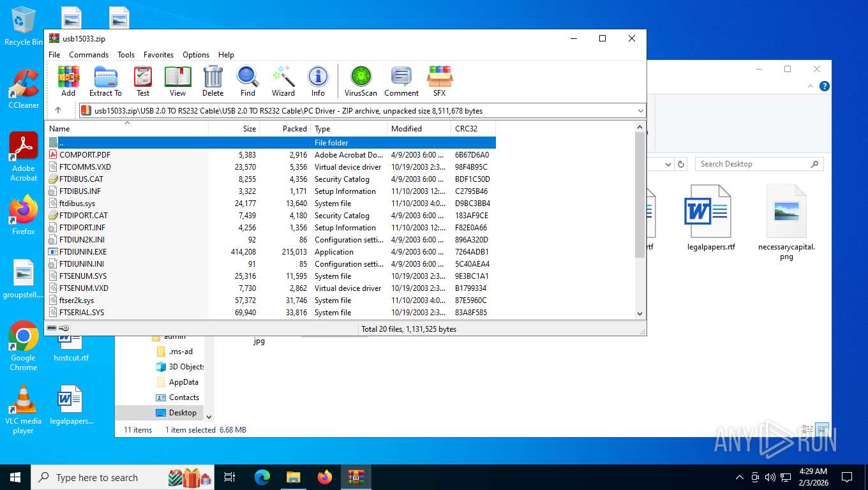Viewport: 868px width, 490px height.
Task: Open the notification center on the taskbar
Action: pos(847,477)
